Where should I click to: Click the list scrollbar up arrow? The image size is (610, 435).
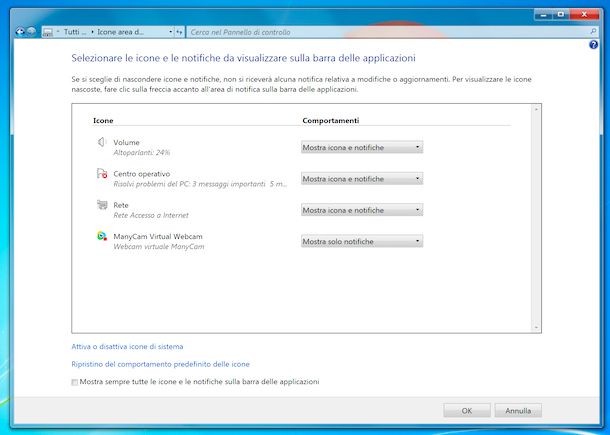click(536, 109)
